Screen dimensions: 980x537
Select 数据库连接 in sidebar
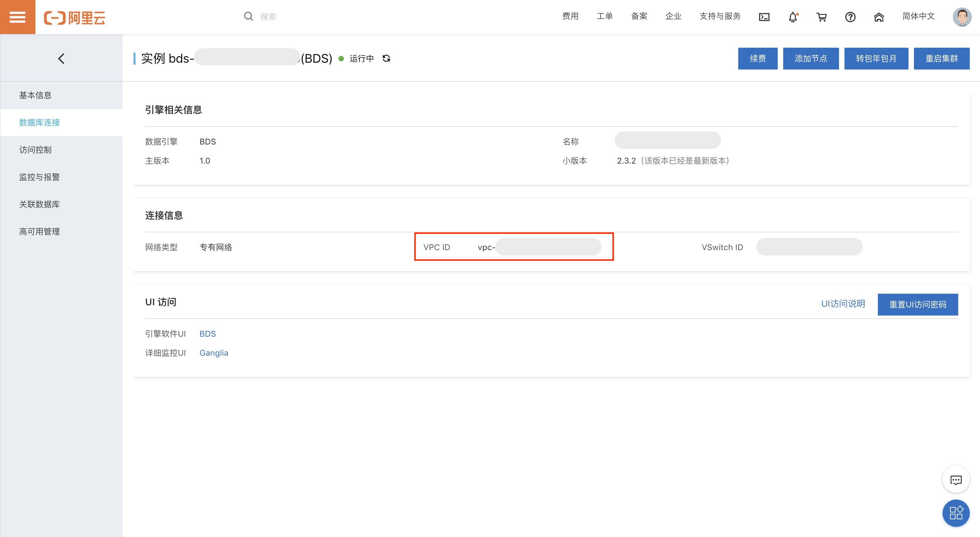pos(61,123)
